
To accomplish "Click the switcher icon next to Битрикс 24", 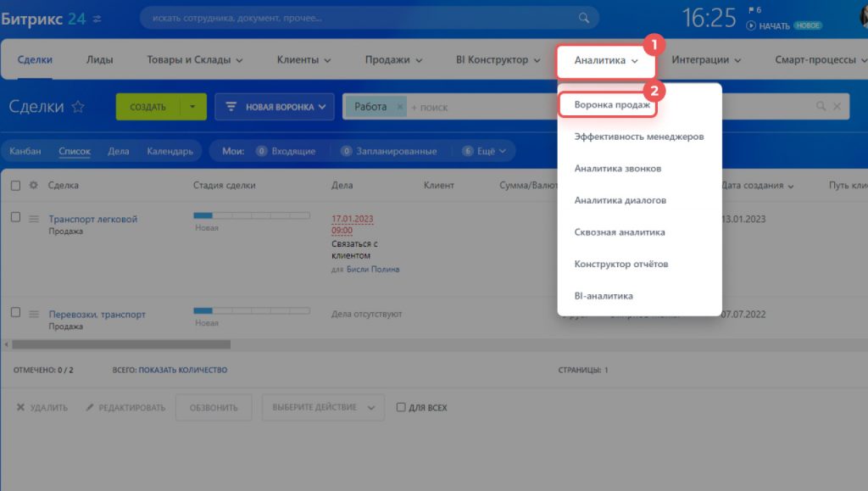I will coord(97,19).
